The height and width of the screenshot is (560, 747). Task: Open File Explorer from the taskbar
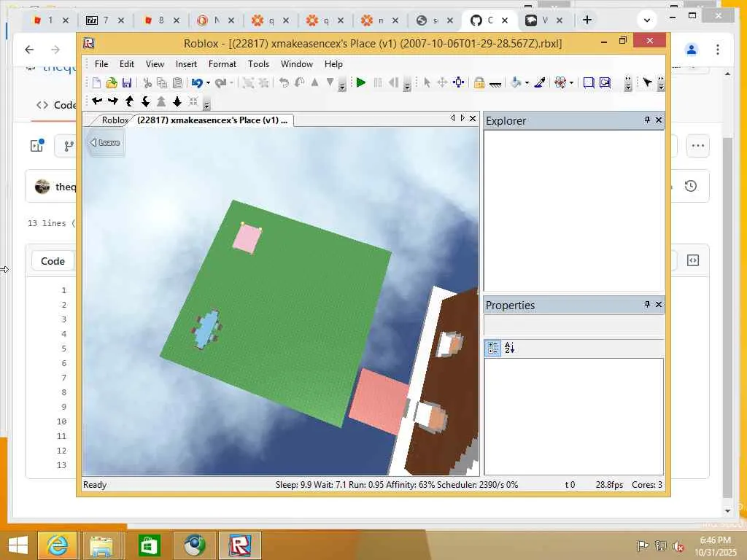coord(101,545)
